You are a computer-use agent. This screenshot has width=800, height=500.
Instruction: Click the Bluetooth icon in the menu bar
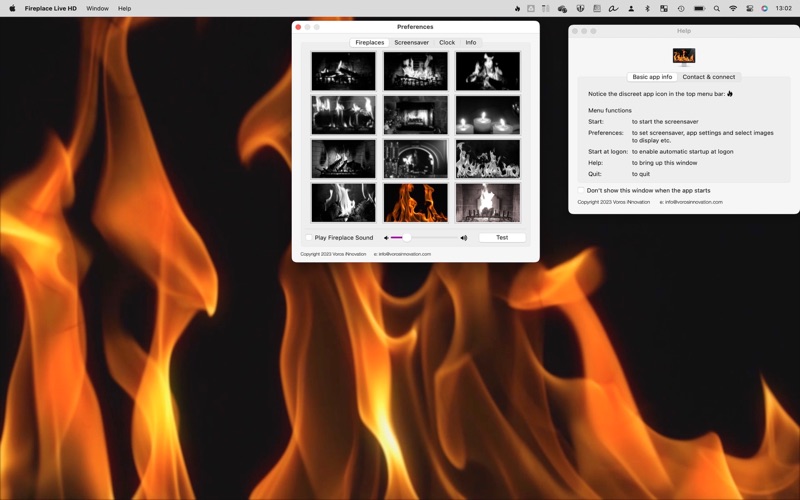click(647, 8)
